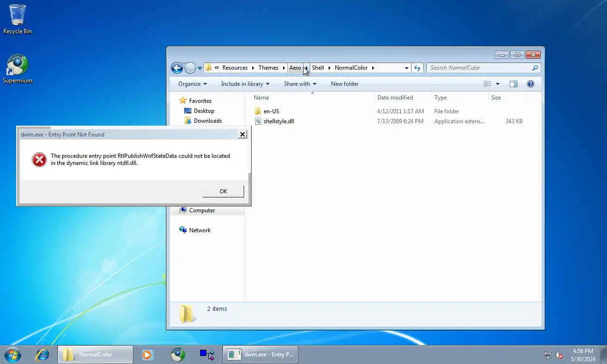Click the Explorer Help question-mark icon
Image resolution: width=607 pixels, height=364 pixels.
click(531, 84)
